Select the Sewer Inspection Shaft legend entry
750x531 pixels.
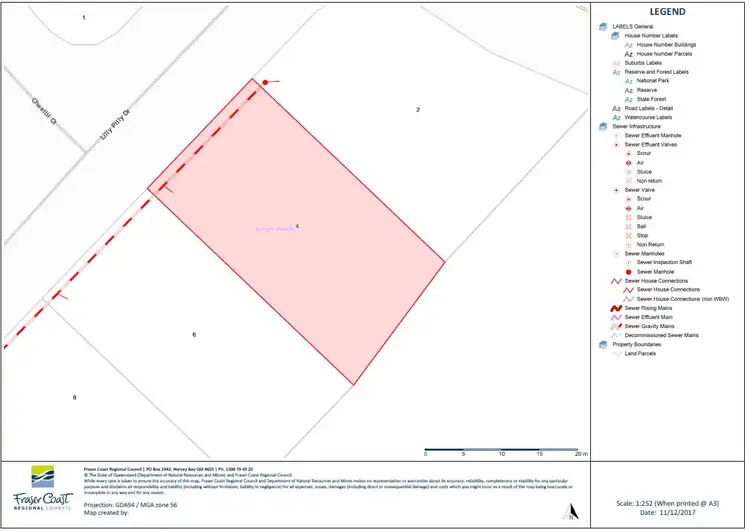pyautogui.click(x=664, y=262)
